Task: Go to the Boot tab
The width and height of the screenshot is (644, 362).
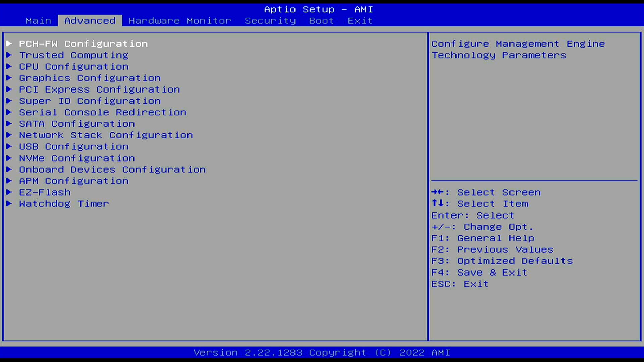Action: pos(321,21)
